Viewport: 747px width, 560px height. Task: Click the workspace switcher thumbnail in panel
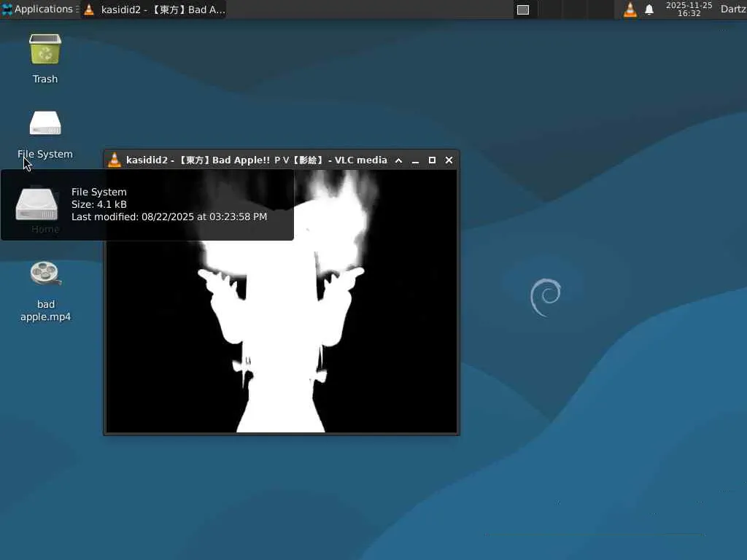pos(523,9)
